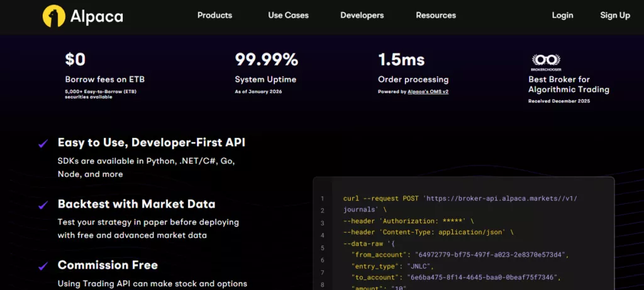The image size is (644, 290).
Task: Click the Sign Up button
Action: coord(615,16)
